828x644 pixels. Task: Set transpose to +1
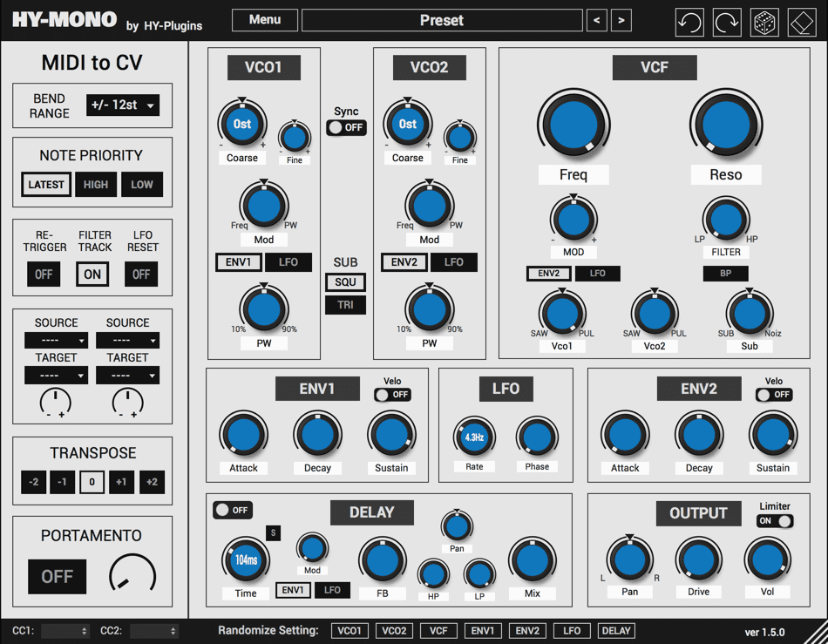[x=121, y=482]
